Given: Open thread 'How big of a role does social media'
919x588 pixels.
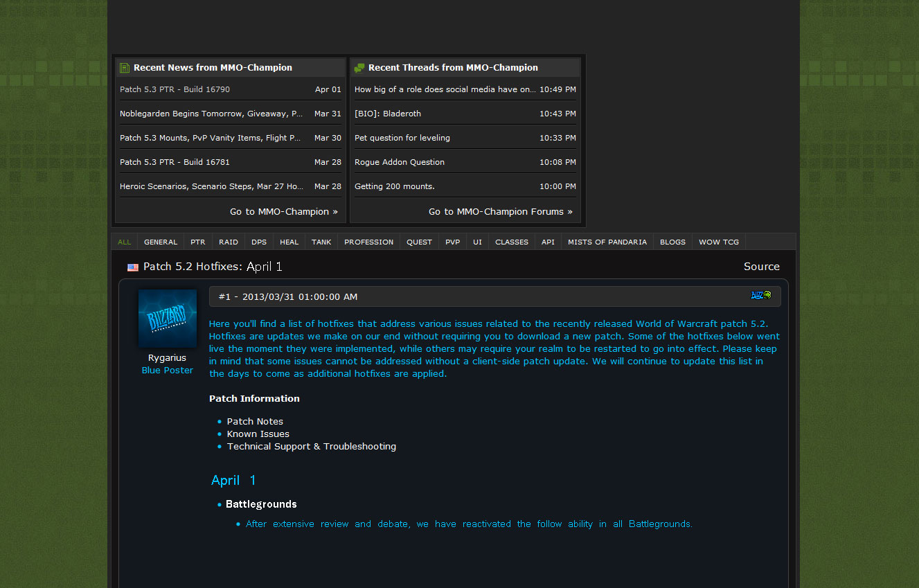Looking at the screenshot, I should tap(445, 89).
